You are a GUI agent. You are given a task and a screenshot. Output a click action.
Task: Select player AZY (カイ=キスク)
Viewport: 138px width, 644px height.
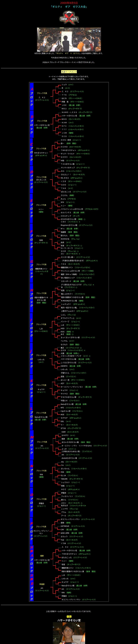(69, 384)
